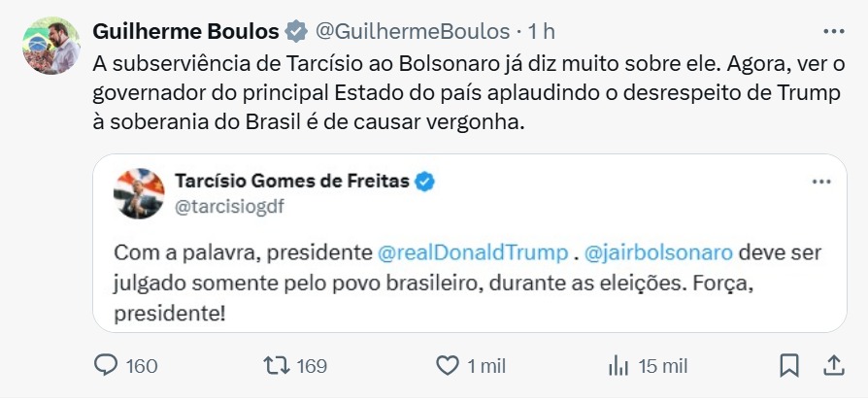Click Guilherme Boulos's profile picture

tap(50, 46)
